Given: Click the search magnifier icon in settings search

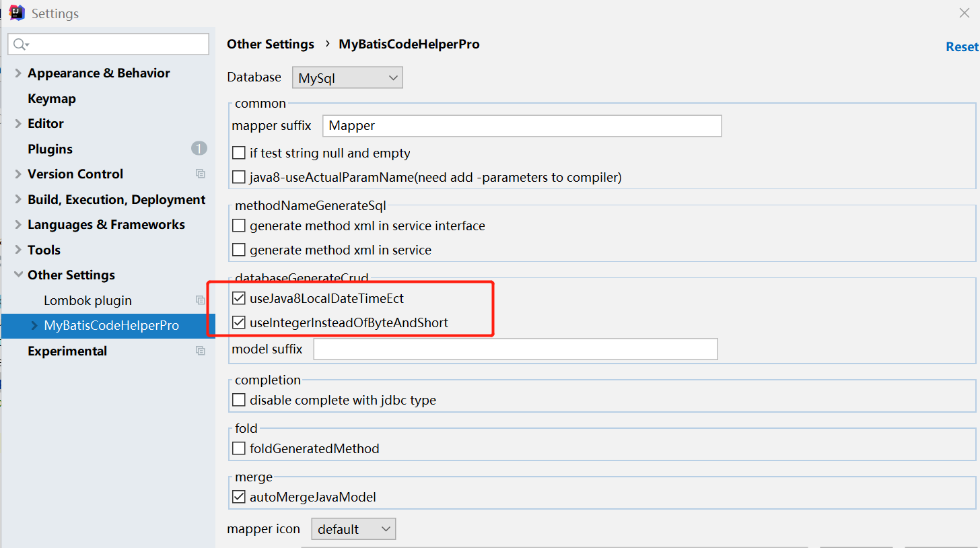Looking at the screenshot, I should (x=20, y=44).
